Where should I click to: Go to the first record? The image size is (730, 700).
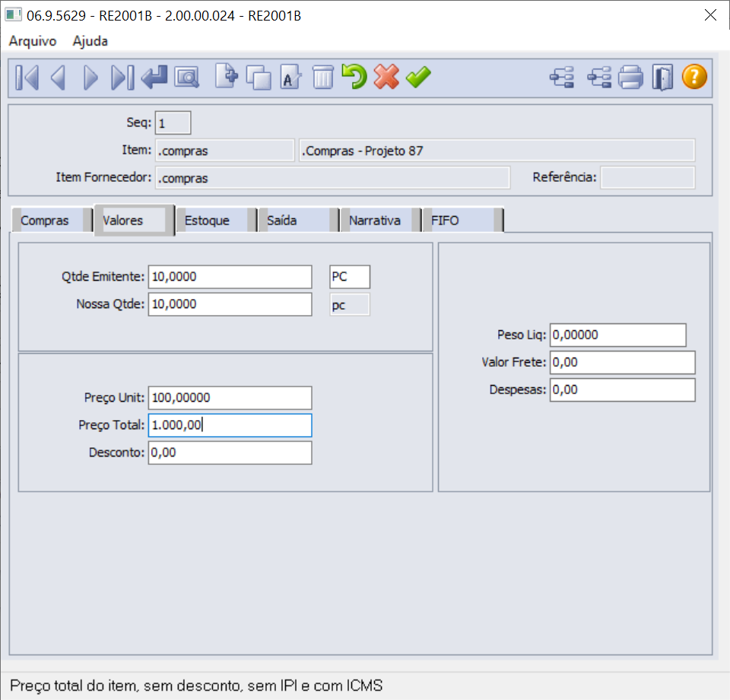27,78
